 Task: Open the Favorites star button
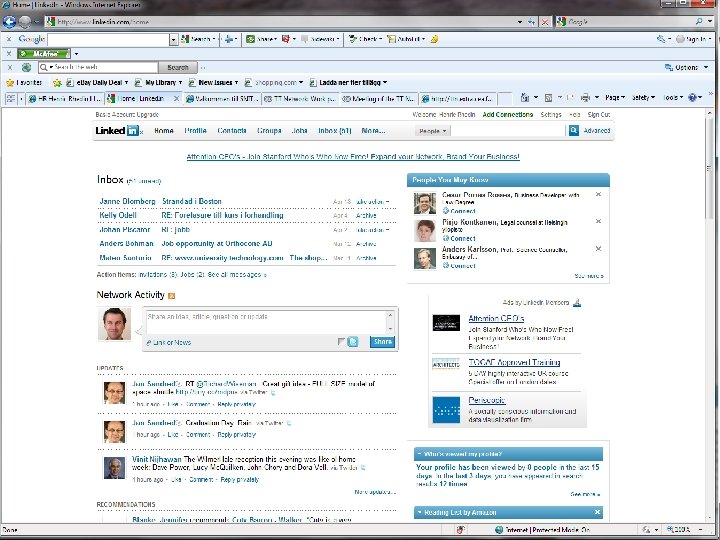(24, 83)
